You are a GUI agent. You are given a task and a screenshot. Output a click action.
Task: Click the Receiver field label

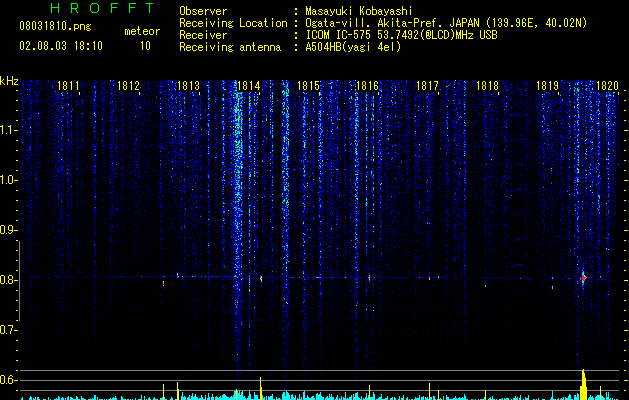[x=203, y=35]
